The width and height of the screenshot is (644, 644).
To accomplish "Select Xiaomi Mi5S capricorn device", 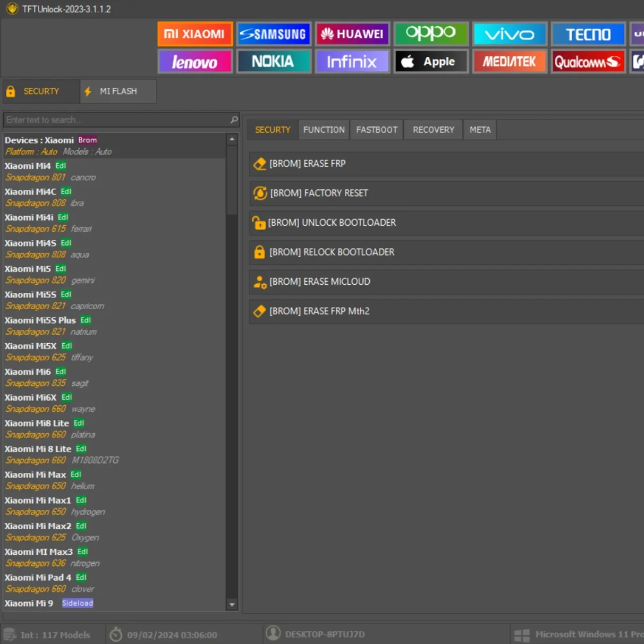I will point(114,300).
